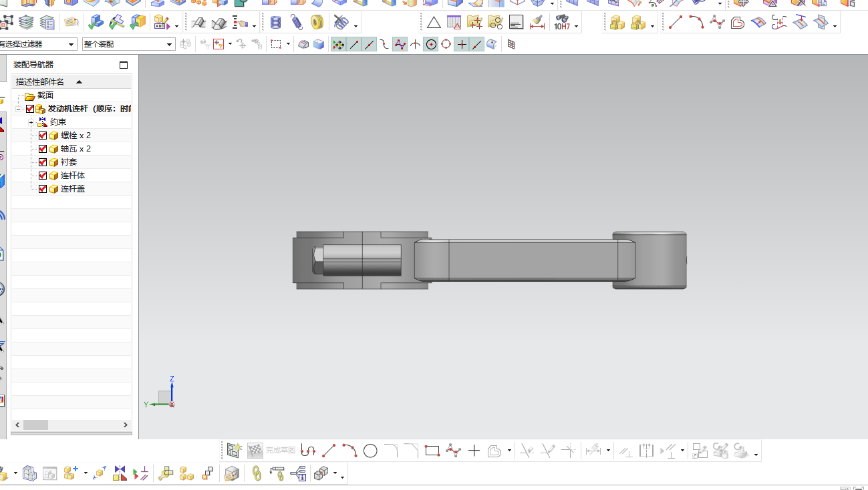Image resolution: width=868 pixels, height=490 pixels.
Task: Click the grid snap icon
Action: (x=511, y=45)
